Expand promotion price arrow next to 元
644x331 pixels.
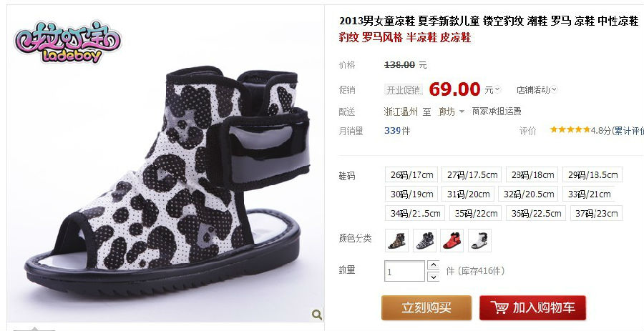click(497, 89)
